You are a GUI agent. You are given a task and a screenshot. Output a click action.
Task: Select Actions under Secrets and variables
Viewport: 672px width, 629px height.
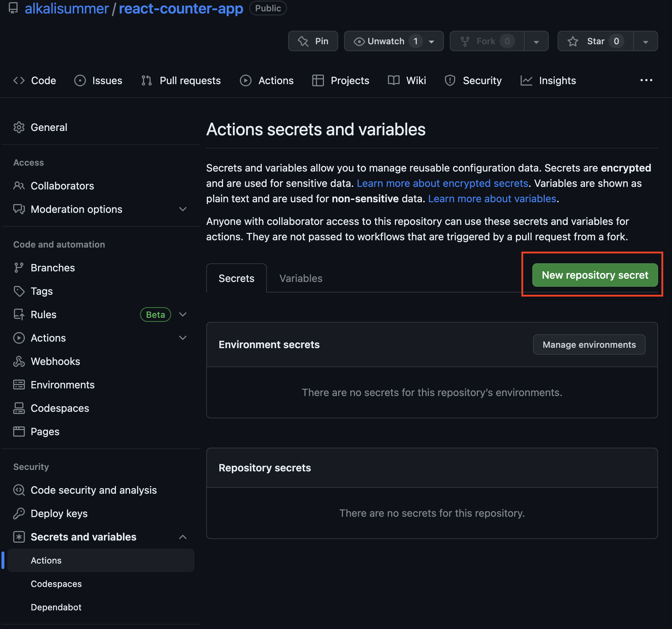(101, 560)
